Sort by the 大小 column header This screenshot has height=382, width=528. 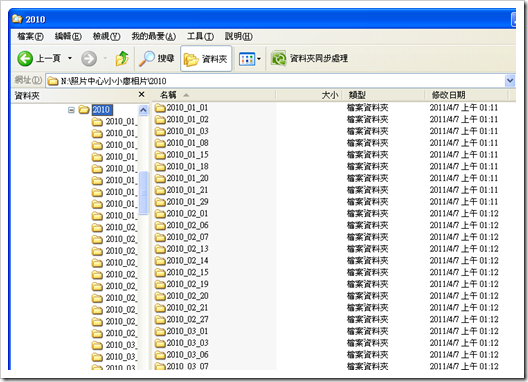309,95
